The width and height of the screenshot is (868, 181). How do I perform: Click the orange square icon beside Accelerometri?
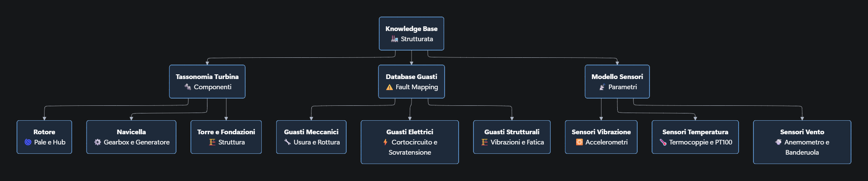point(579,142)
